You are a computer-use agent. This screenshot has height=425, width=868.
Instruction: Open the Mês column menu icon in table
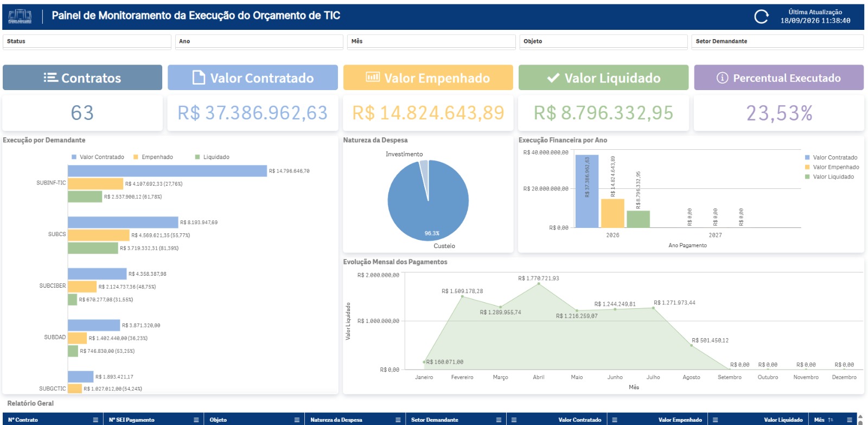coord(850,420)
